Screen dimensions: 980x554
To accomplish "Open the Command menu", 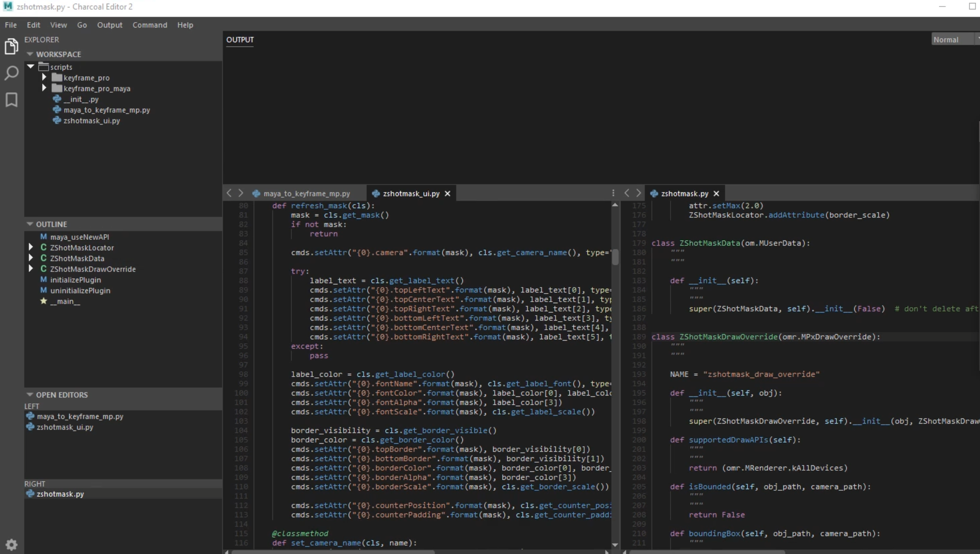I will (x=150, y=25).
